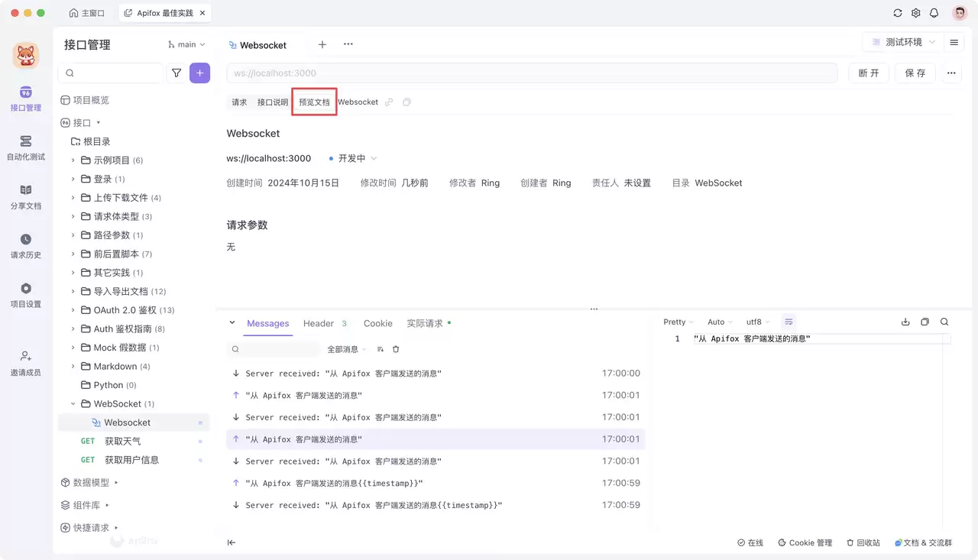The image size is (978, 560).
Task: Open the hamburger menu beside environment selector
Action: pyautogui.click(x=954, y=42)
